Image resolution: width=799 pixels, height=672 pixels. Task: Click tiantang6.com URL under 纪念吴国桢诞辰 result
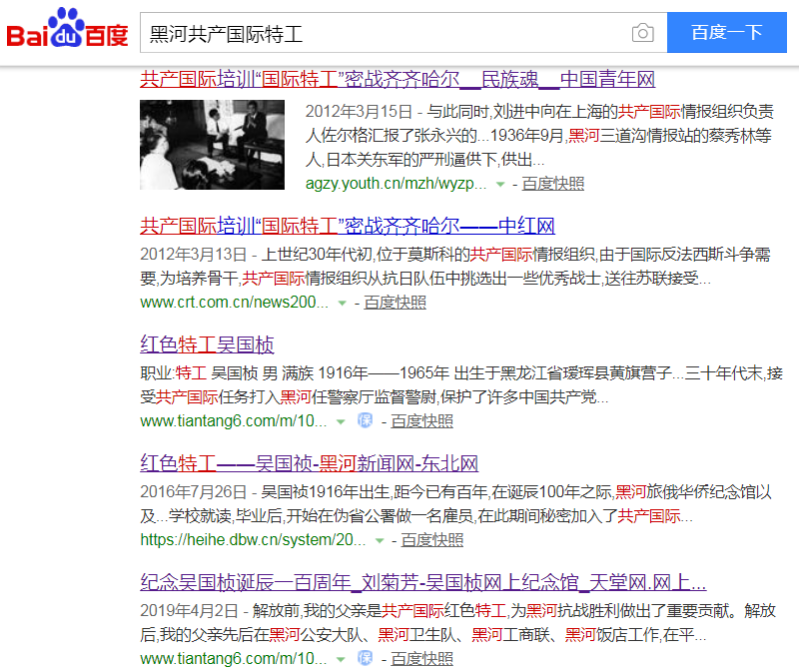click(234, 658)
